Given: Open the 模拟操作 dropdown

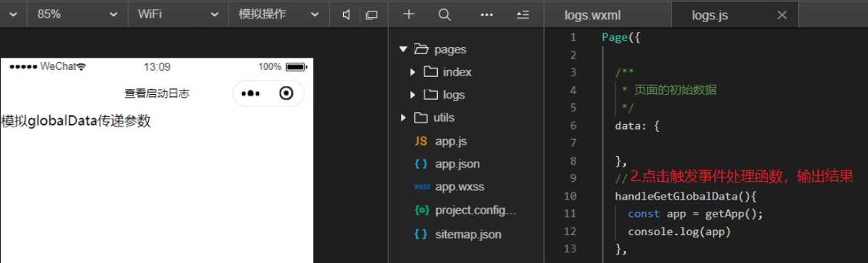Looking at the screenshot, I should coord(274,14).
